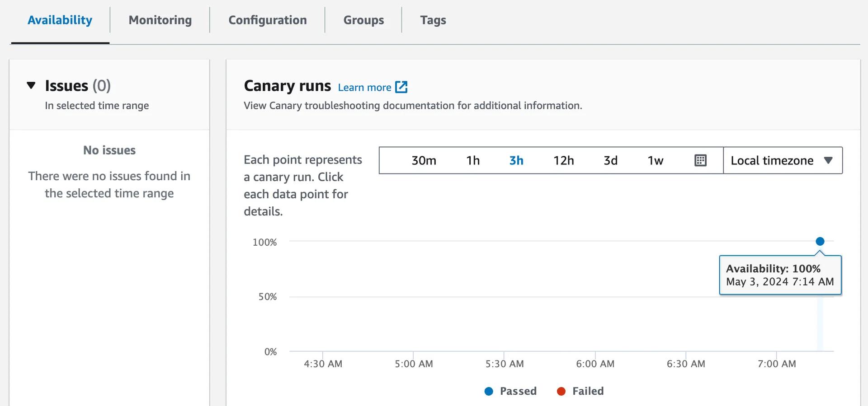Image resolution: width=868 pixels, height=406 pixels.
Task: Choose the 1h time range
Action: coord(473,160)
